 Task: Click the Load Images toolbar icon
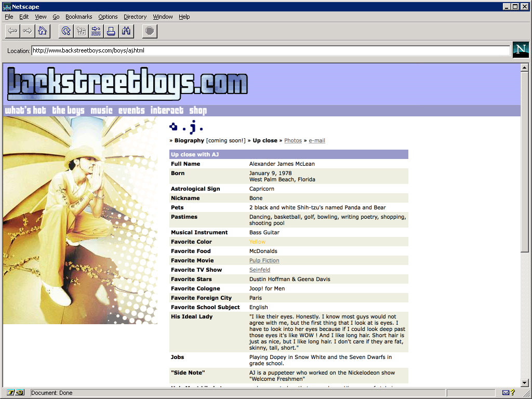(x=81, y=31)
